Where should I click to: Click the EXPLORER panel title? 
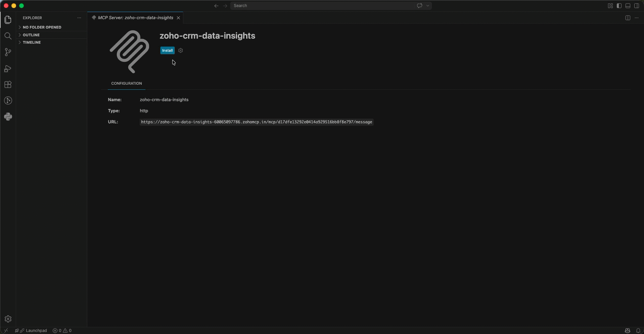click(32, 18)
